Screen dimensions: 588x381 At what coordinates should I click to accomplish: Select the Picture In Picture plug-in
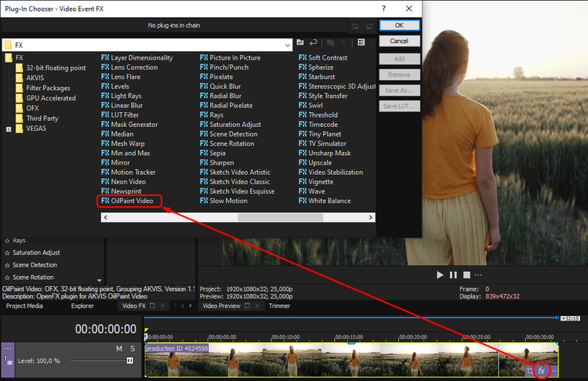(x=230, y=58)
